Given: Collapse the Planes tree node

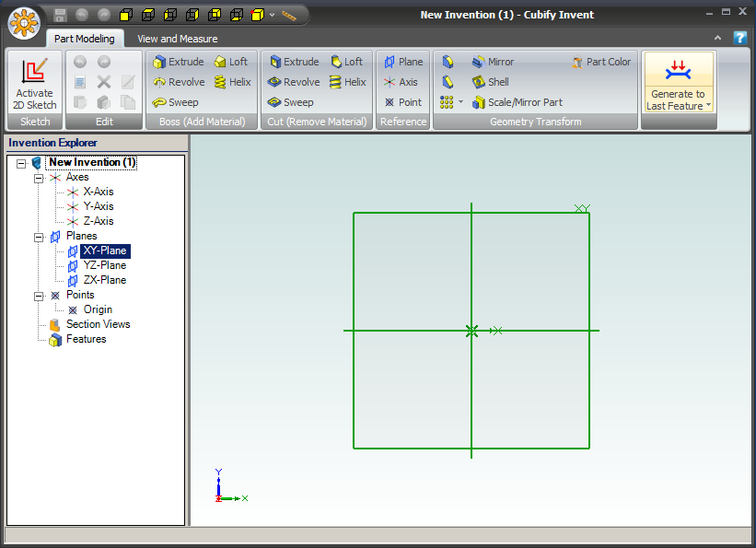Looking at the screenshot, I should point(39,236).
